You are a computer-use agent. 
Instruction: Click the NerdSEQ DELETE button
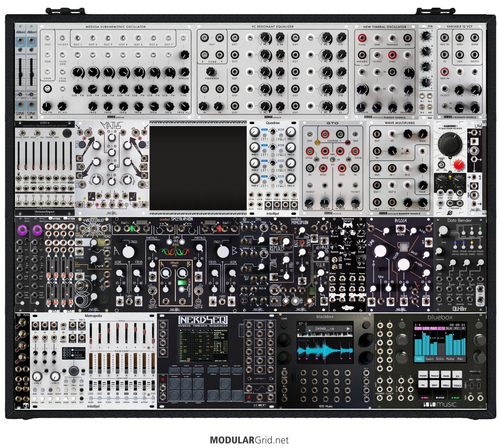pos(198,370)
